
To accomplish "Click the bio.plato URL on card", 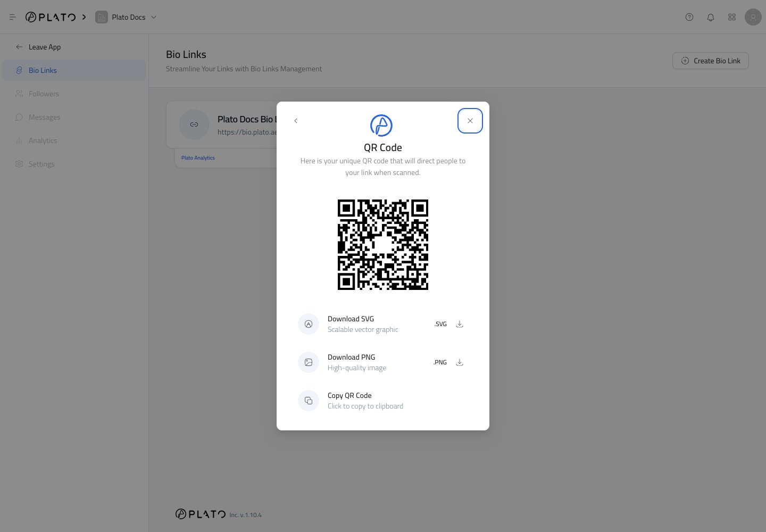I will pos(247,132).
